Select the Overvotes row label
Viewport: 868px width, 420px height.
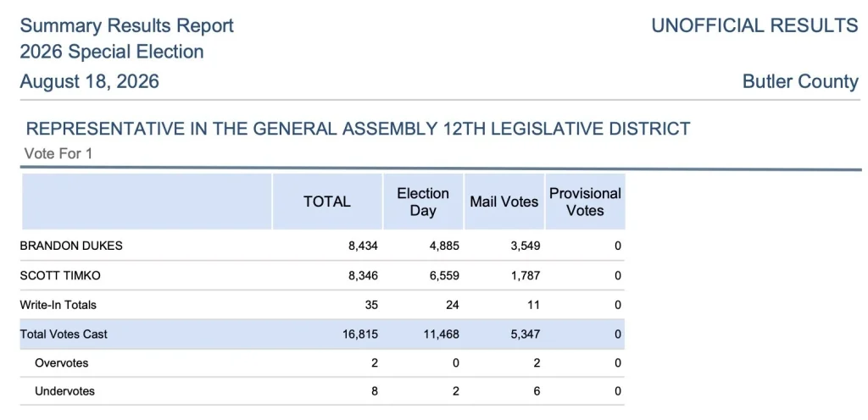point(61,363)
